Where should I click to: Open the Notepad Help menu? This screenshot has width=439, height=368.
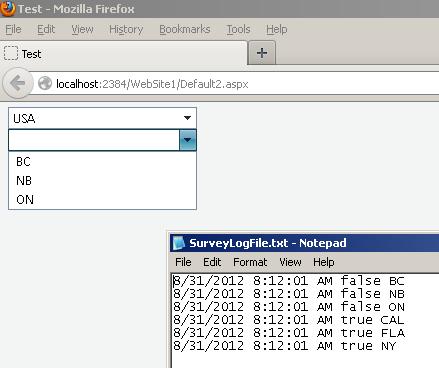coord(324,262)
